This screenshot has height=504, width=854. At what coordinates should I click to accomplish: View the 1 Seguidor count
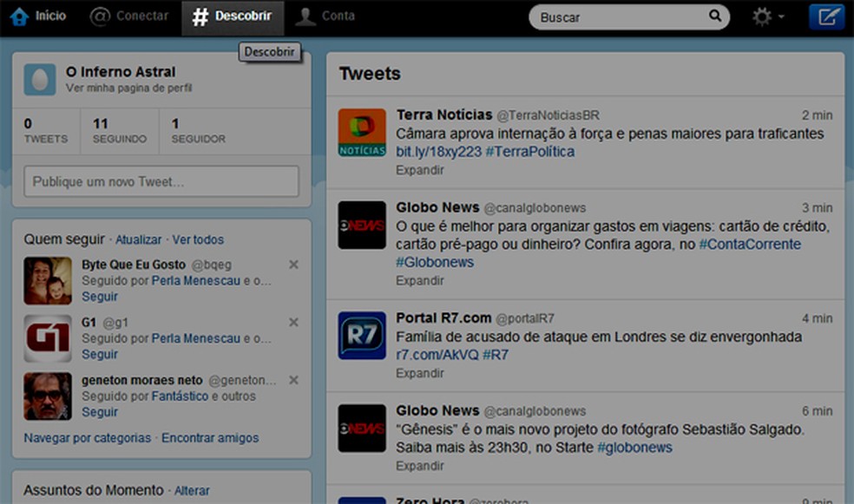(198, 131)
